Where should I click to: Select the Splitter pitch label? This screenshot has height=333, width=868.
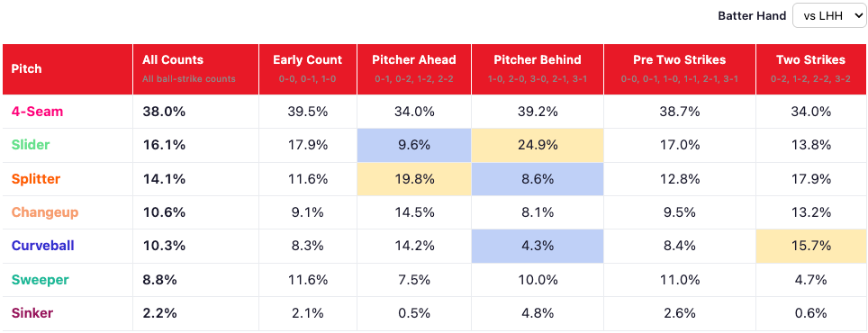coord(36,179)
